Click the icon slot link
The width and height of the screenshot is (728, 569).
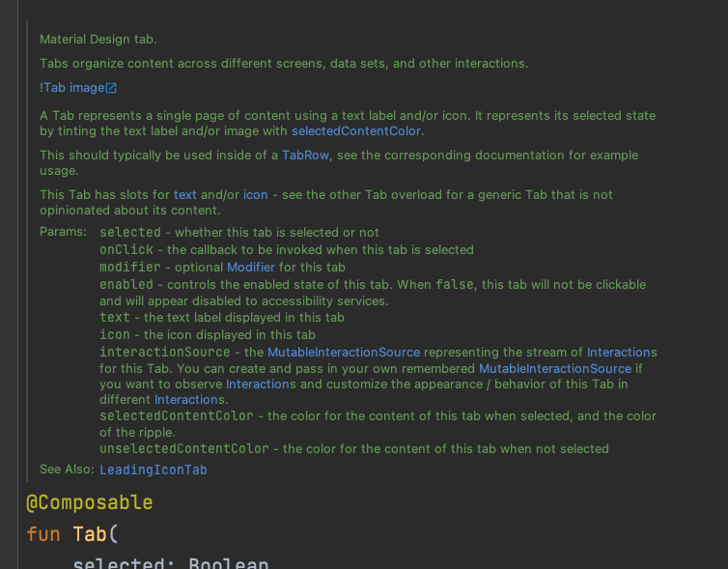255,194
